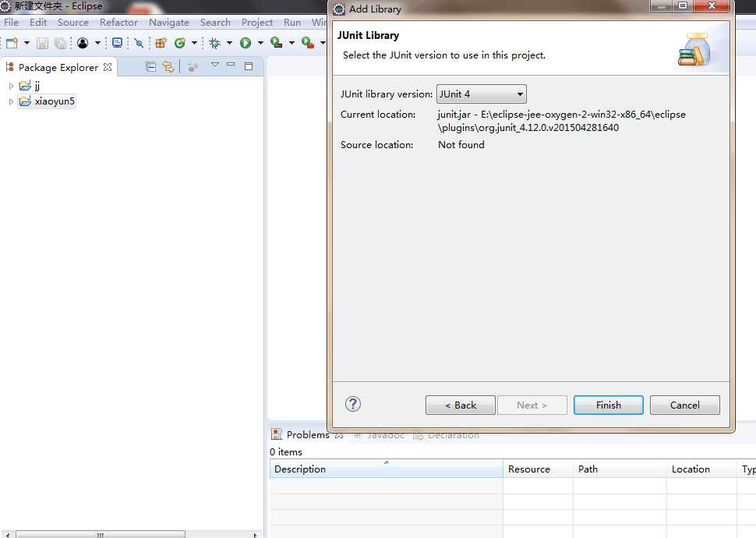The height and width of the screenshot is (538, 756).
Task: Open the Navigate menu
Action: pos(169,22)
